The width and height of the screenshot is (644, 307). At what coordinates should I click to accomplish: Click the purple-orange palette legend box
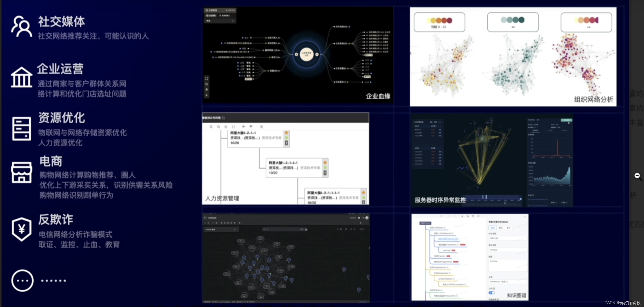tap(586, 22)
